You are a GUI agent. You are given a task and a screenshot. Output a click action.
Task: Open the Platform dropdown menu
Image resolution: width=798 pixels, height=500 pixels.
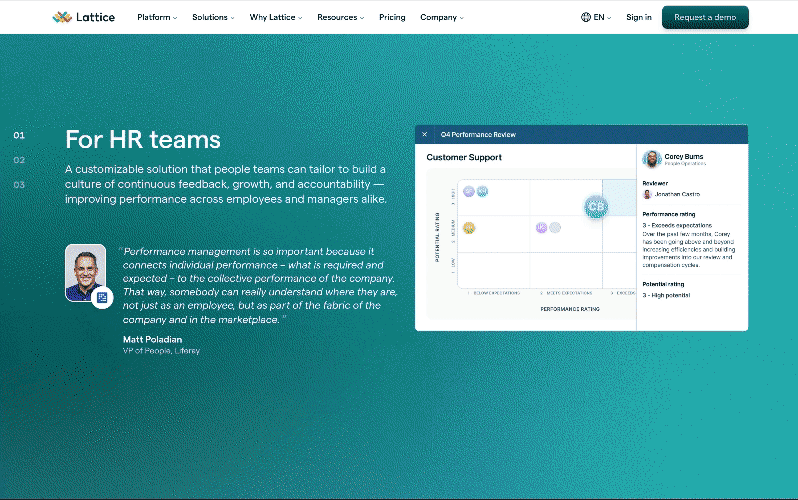click(x=157, y=17)
